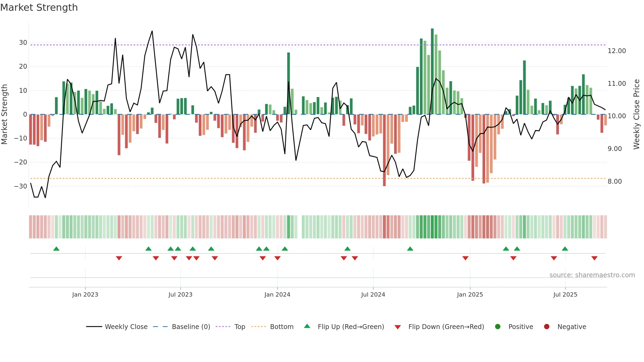Click the Weekly Close Price axis title
The image size is (644, 362).
(x=636, y=114)
